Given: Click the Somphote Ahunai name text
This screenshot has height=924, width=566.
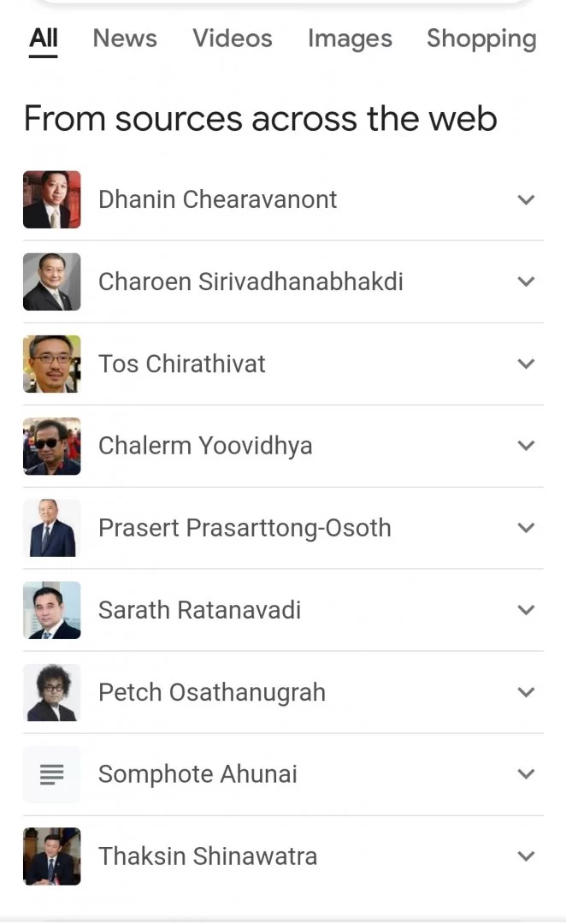Looking at the screenshot, I should [198, 774].
